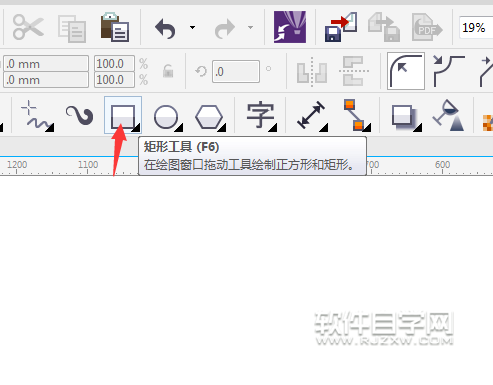Click the lower .0 mm size field

coord(46,80)
